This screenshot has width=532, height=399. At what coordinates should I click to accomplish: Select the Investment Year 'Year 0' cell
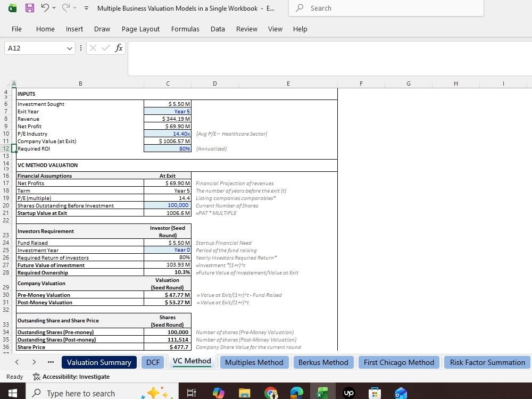tap(168, 250)
